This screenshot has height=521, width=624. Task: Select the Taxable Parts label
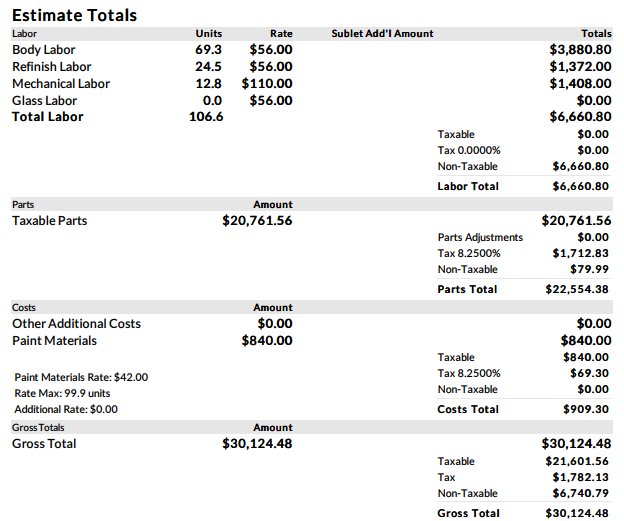(49, 220)
